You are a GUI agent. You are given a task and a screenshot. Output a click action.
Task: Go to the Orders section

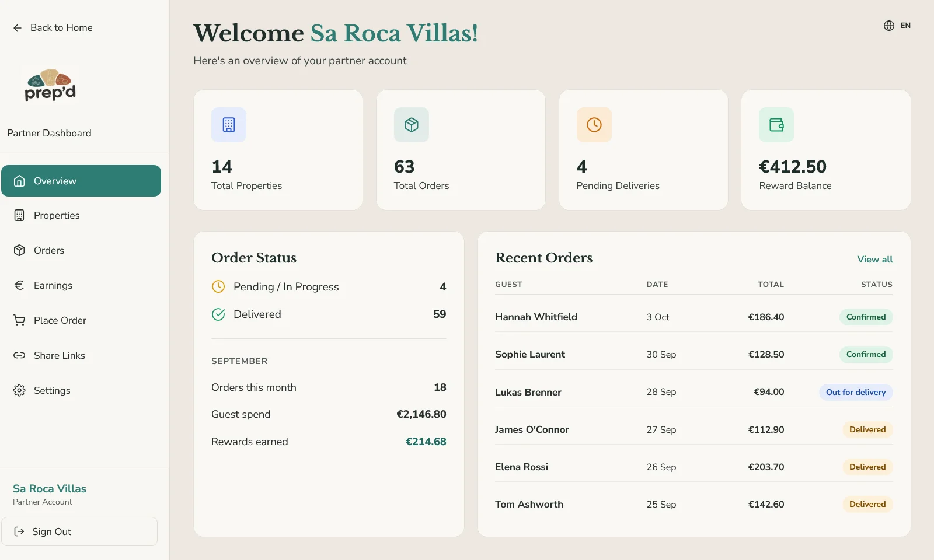point(81,250)
